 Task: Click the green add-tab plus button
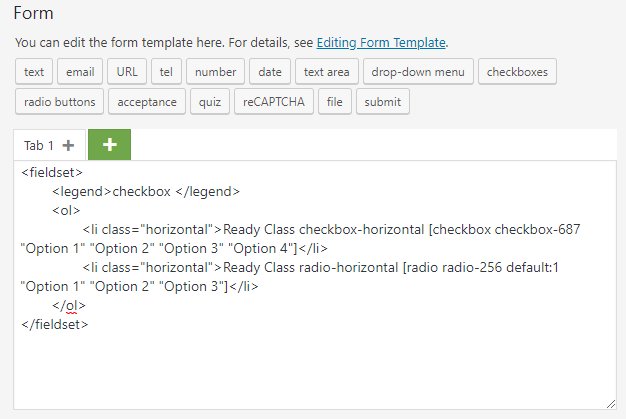click(109, 144)
